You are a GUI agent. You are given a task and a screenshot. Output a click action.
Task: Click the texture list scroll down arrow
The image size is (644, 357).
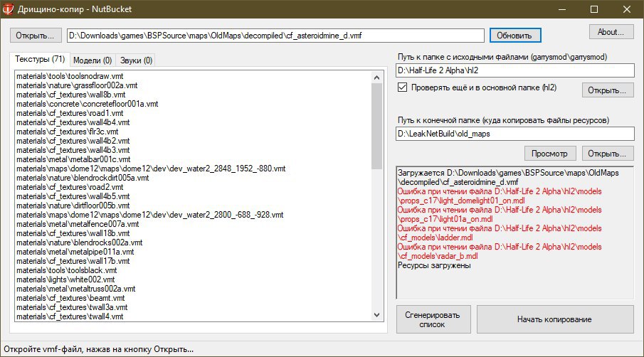tap(376, 315)
